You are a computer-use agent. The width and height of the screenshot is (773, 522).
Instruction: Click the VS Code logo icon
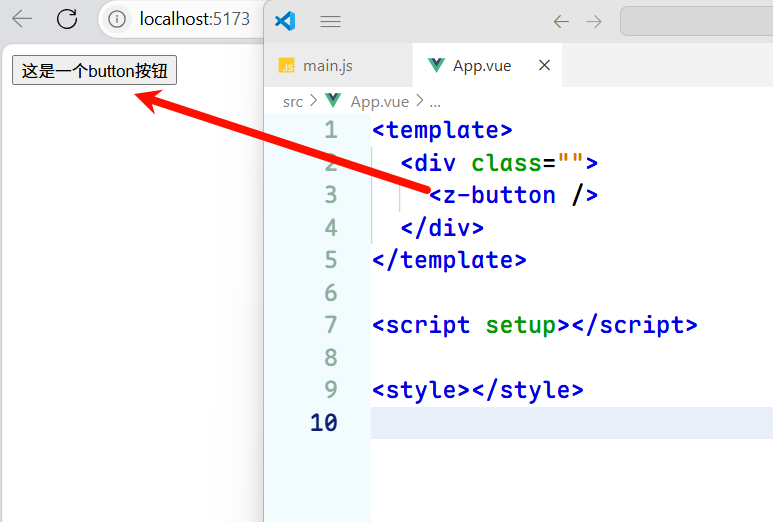point(285,21)
